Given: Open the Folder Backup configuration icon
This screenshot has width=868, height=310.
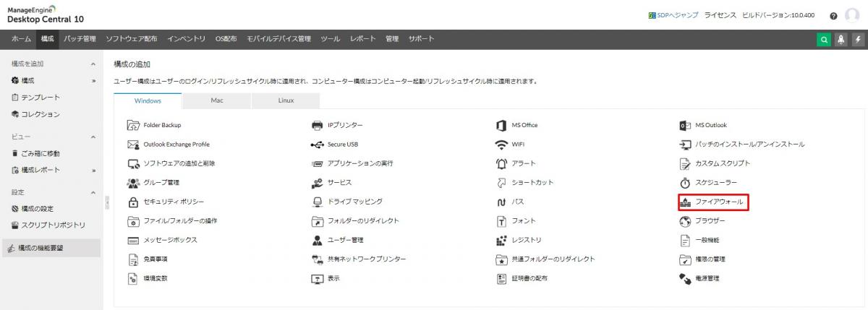Looking at the screenshot, I should tap(133, 125).
